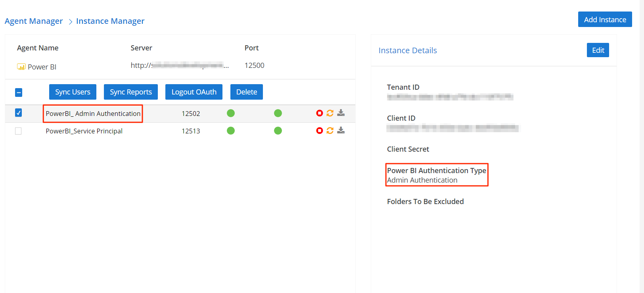Click the Agent Name column header

(38, 48)
